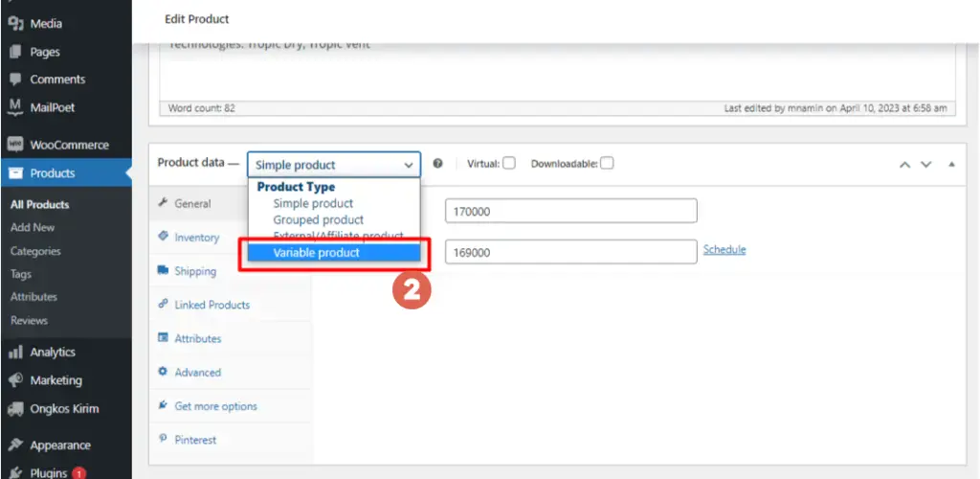Collapse the Product data panel triangle
The image size is (980, 479).
point(951,164)
